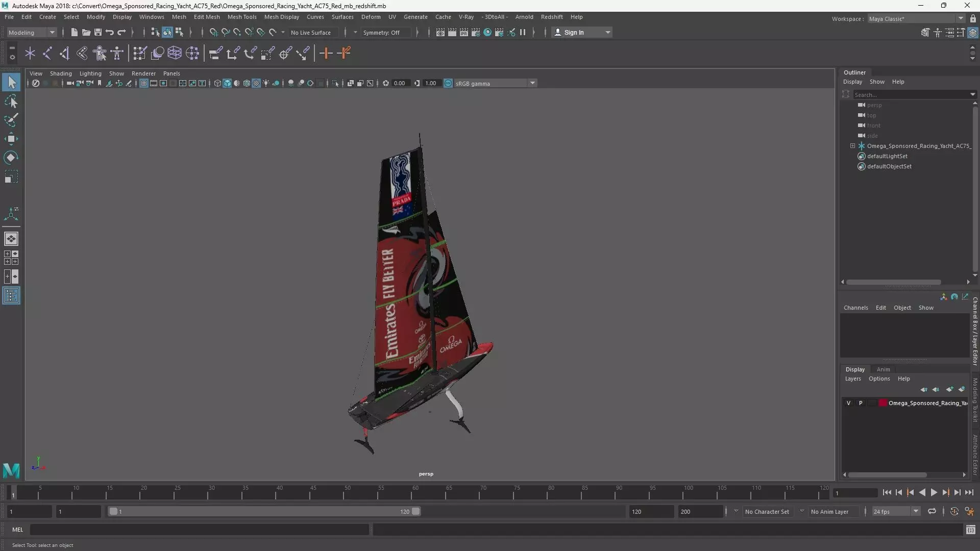Open the Sign In dropdown arrow
Image resolution: width=980 pixels, height=551 pixels.
(x=607, y=32)
